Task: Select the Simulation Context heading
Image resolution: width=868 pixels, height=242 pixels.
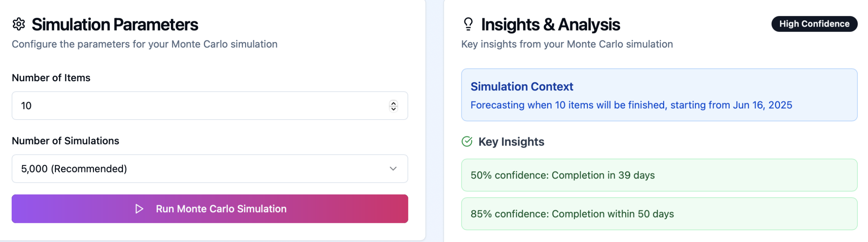Action: [522, 87]
